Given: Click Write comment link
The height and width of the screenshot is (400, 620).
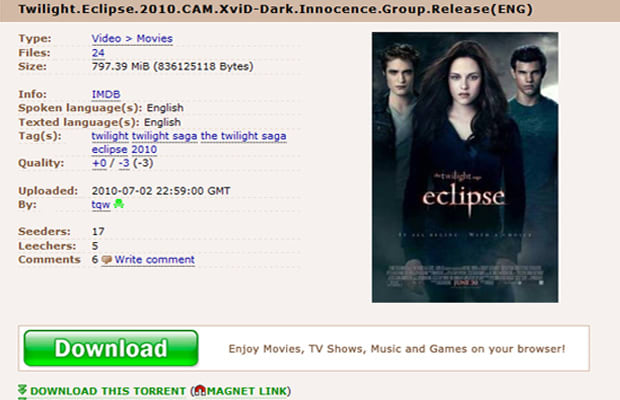Looking at the screenshot, I should 155,260.
